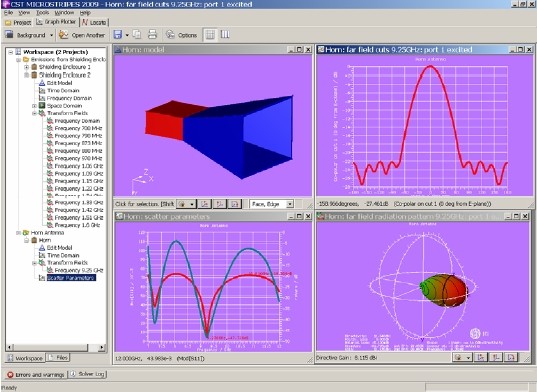Screen dimensions: 537x392
Task: Switch to the Files tab
Action: click(x=58, y=357)
